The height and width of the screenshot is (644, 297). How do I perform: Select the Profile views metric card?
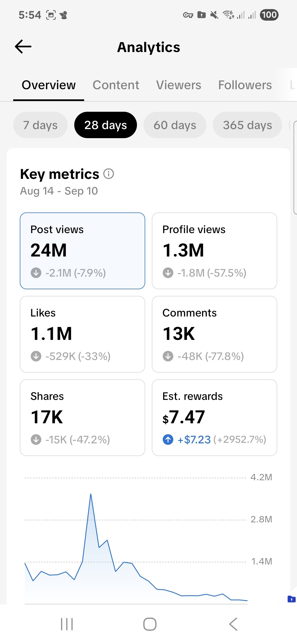click(214, 251)
